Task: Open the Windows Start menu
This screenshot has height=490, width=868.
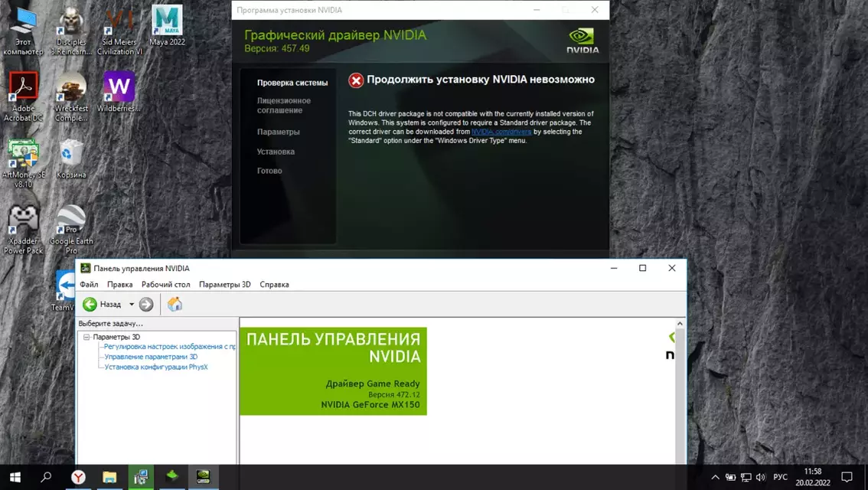Action: pyautogui.click(x=15, y=477)
